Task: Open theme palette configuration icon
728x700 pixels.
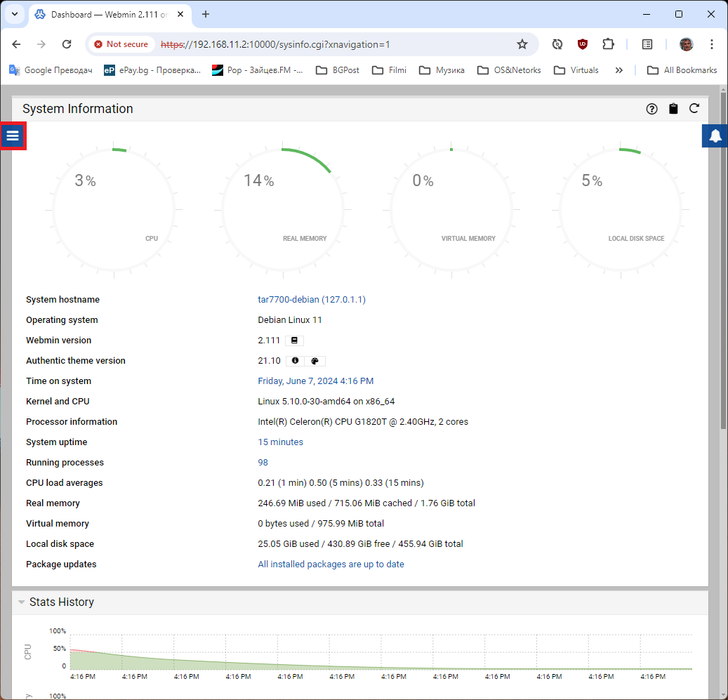Action: 315,361
